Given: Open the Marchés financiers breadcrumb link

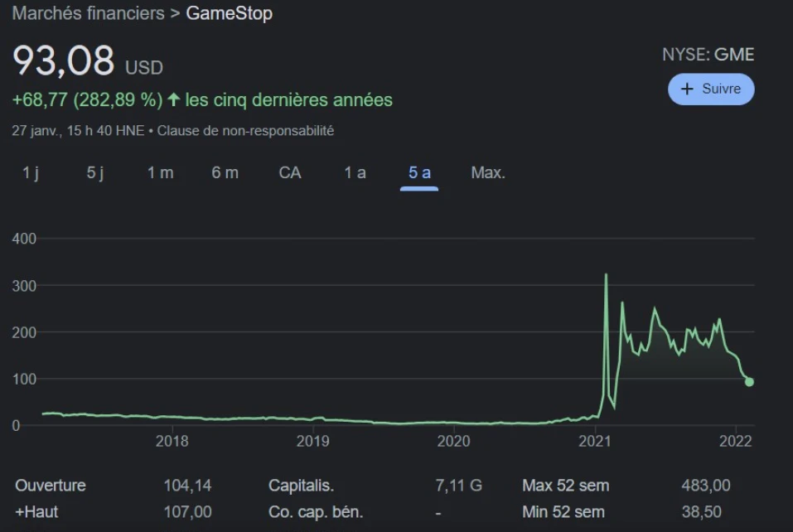Looking at the screenshot, I should [88, 14].
